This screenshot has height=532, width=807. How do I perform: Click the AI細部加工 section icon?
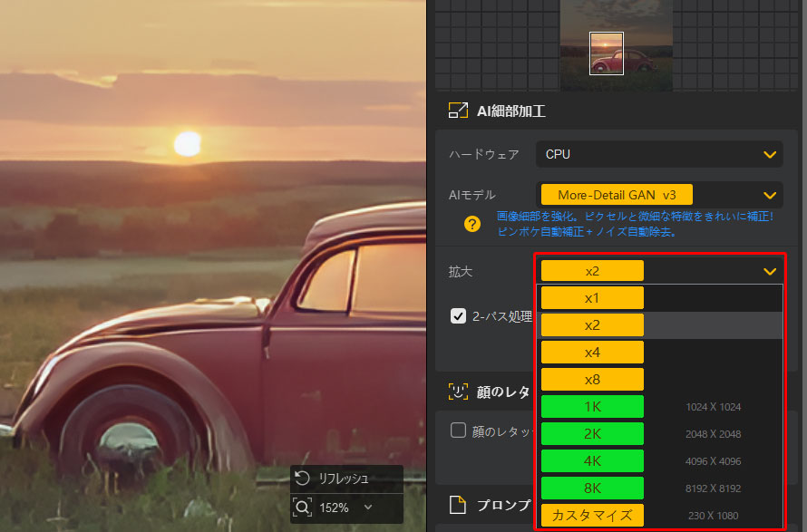coord(458,111)
